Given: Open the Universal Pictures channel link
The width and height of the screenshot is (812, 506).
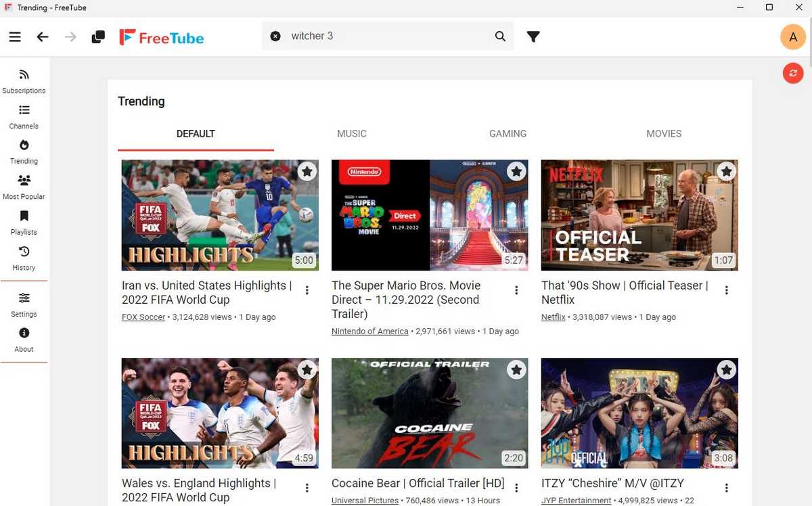Looking at the screenshot, I should 365,501.
